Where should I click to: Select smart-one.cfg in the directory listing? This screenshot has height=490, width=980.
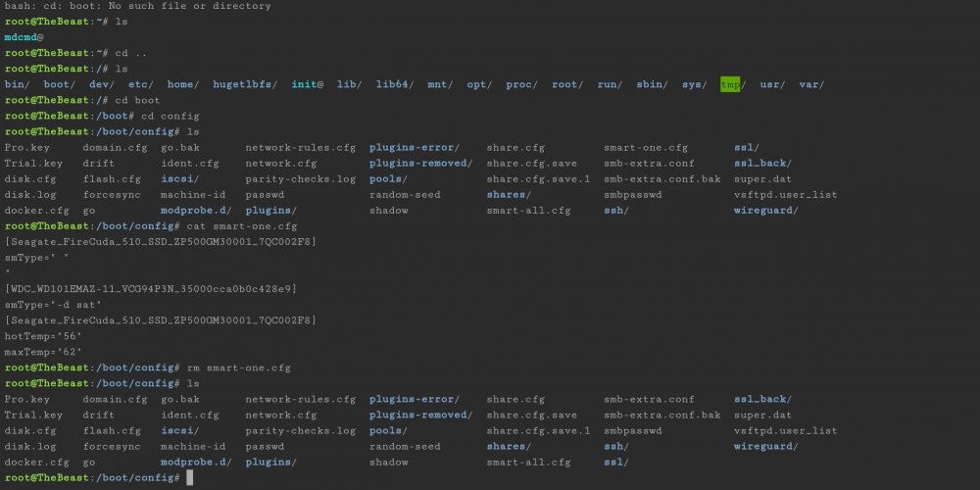click(x=646, y=148)
